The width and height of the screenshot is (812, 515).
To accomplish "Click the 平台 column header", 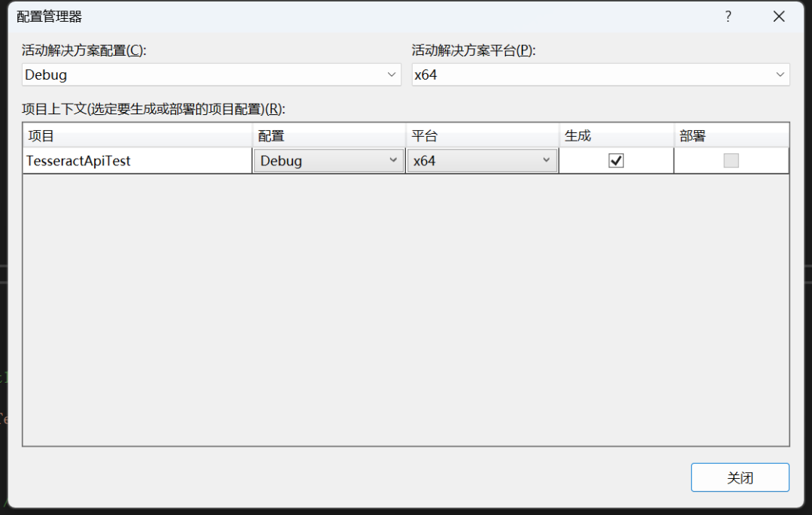I will click(x=482, y=135).
